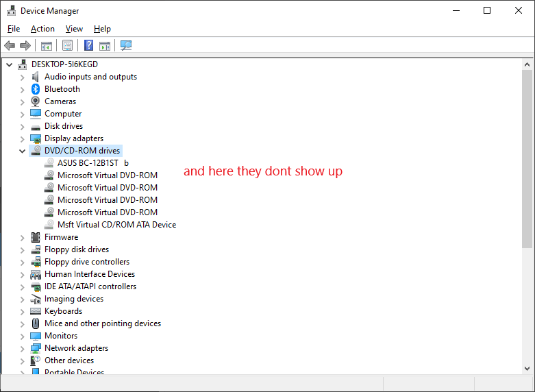Click the Imaging devices icon
This screenshot has width=535, height=392.
tap(36, 299)
